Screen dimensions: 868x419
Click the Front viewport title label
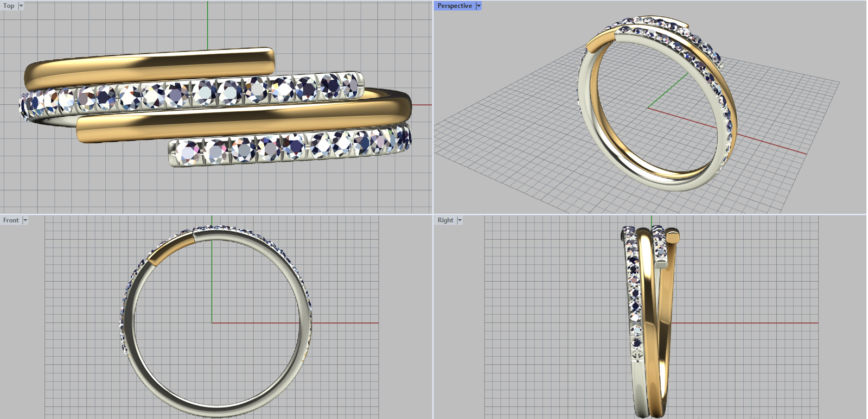(x=10, y=220)
